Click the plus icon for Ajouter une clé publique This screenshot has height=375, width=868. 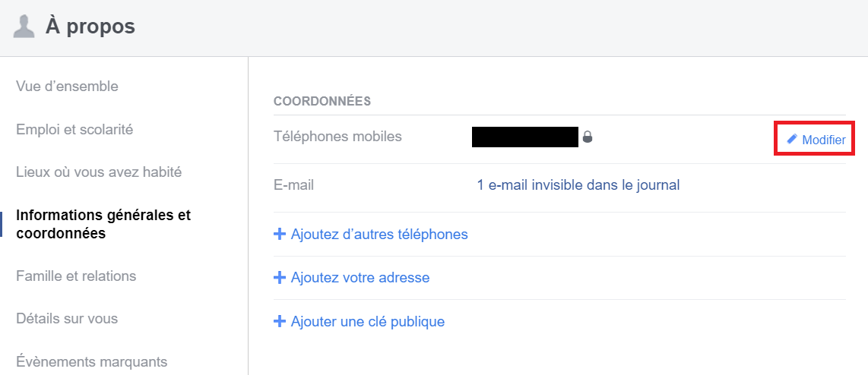coord(280,321)
